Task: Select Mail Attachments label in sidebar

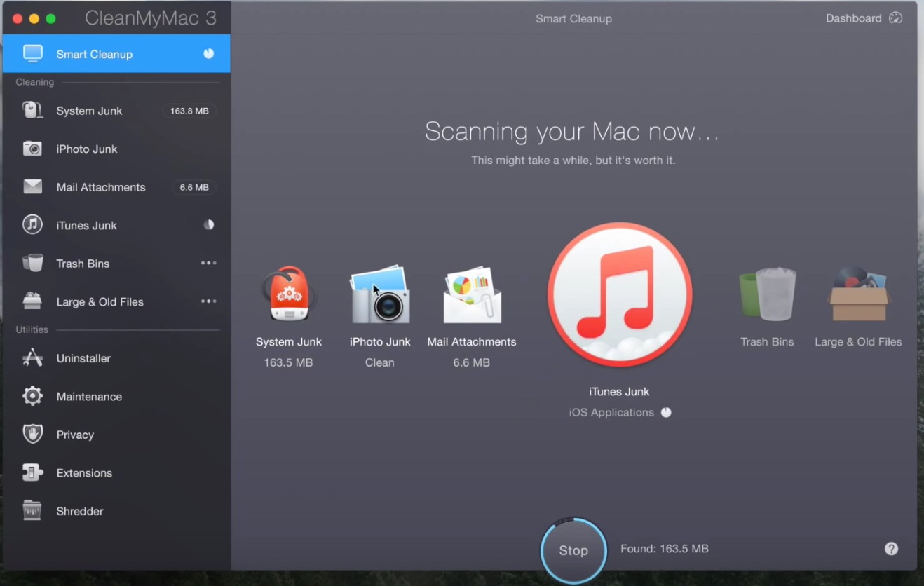Action: tap(101, 187)
